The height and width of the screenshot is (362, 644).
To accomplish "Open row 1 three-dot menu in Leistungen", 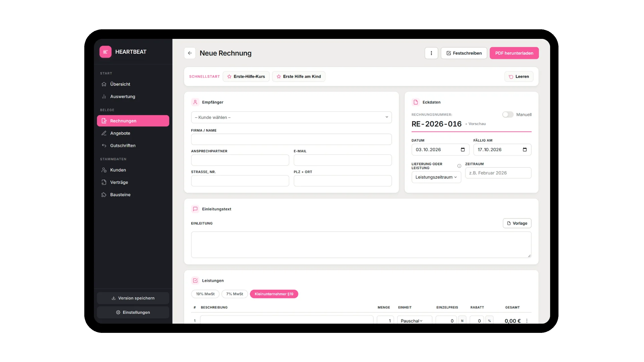I will pyautogui.click(x=527, y=321).
